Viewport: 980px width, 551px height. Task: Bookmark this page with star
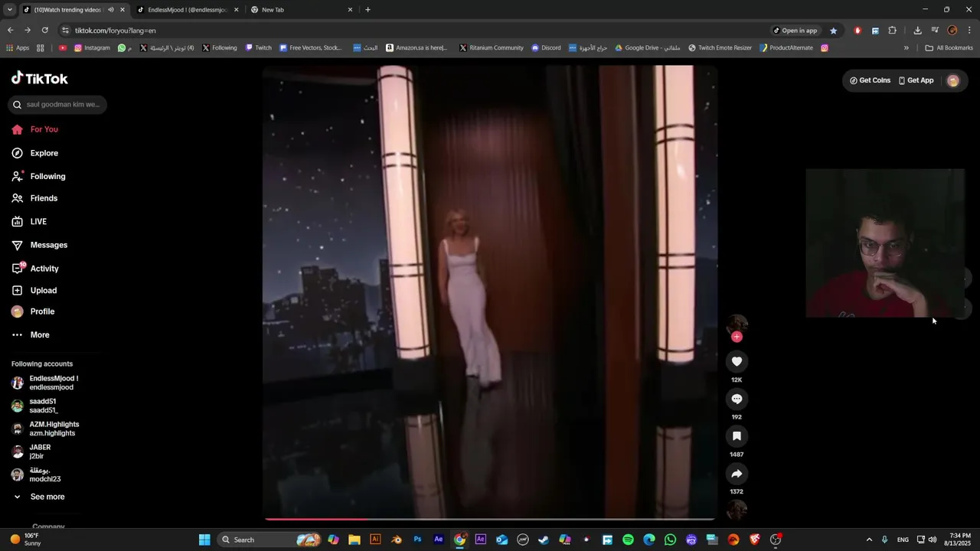click(834, 31)
